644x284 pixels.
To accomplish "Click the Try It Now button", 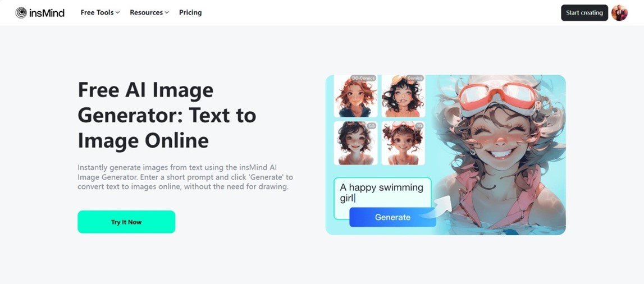I will coord(126,222).
